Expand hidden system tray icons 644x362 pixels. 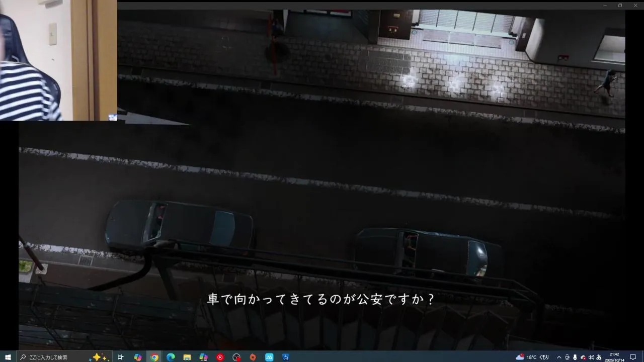point(559,357)
